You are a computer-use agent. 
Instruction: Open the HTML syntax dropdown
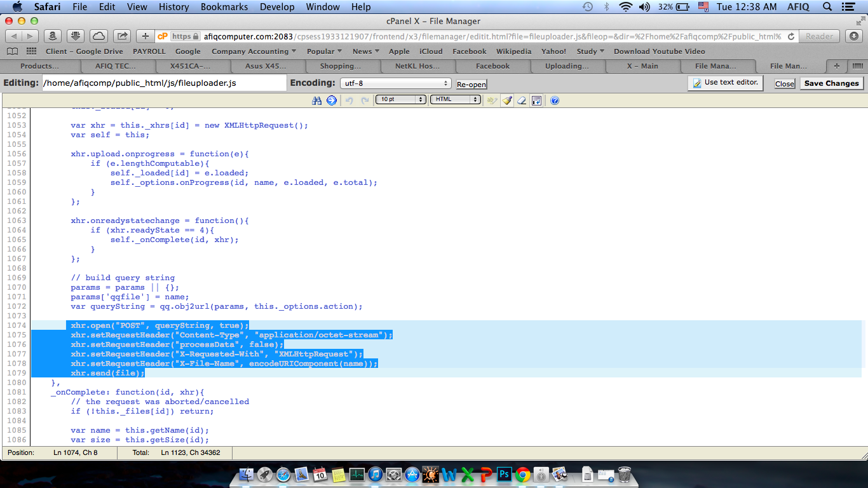click(x=456, y=100)
